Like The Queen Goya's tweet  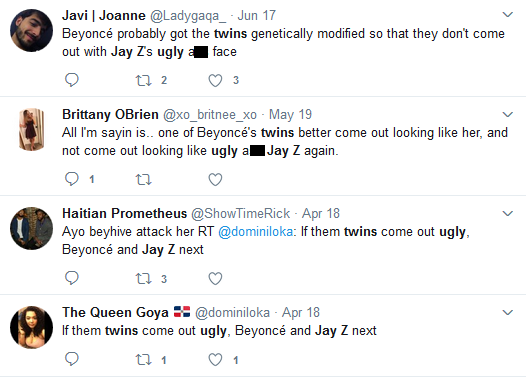tap(215, 360)
